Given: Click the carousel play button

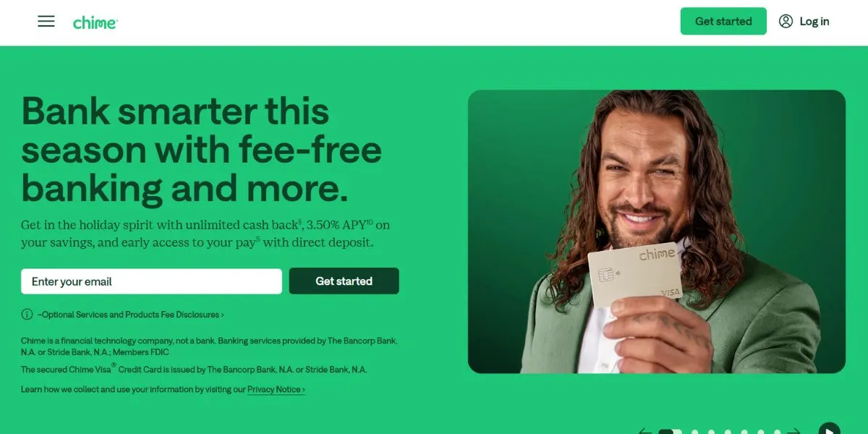Looking at the screenshot, I should pyautogui.click(x=829, y=429).
